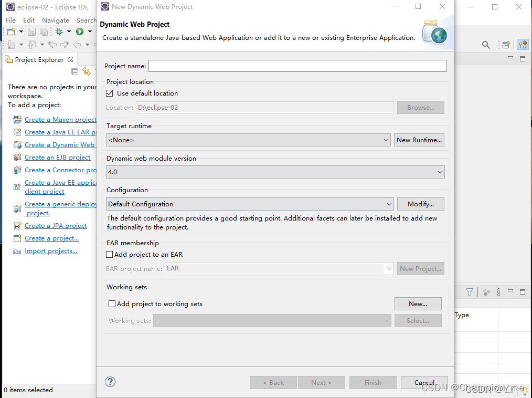This screenshot has width=532, height=398.
Task: Open the Run configurations dropdown arrow
Action: [90, 32]
